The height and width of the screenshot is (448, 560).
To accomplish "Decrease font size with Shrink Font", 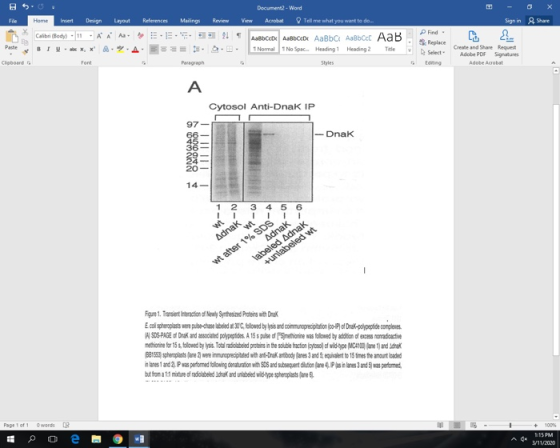I will [x=109, y=36].
